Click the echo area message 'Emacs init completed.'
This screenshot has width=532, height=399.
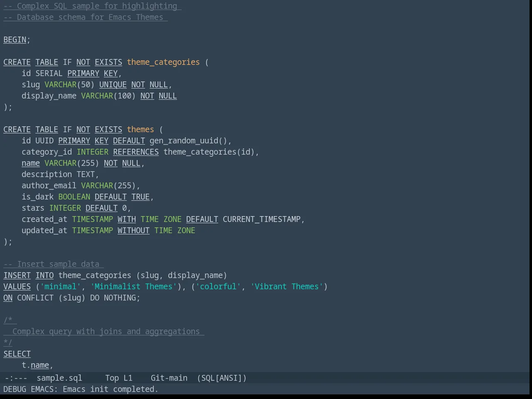pyautogui.click(x=111, y=389)
